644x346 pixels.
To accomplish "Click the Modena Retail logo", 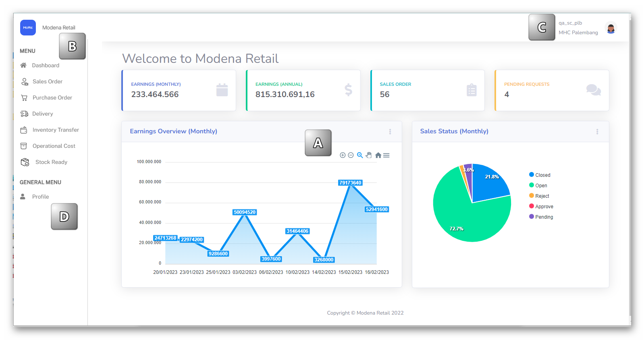I will click(28, 28).
